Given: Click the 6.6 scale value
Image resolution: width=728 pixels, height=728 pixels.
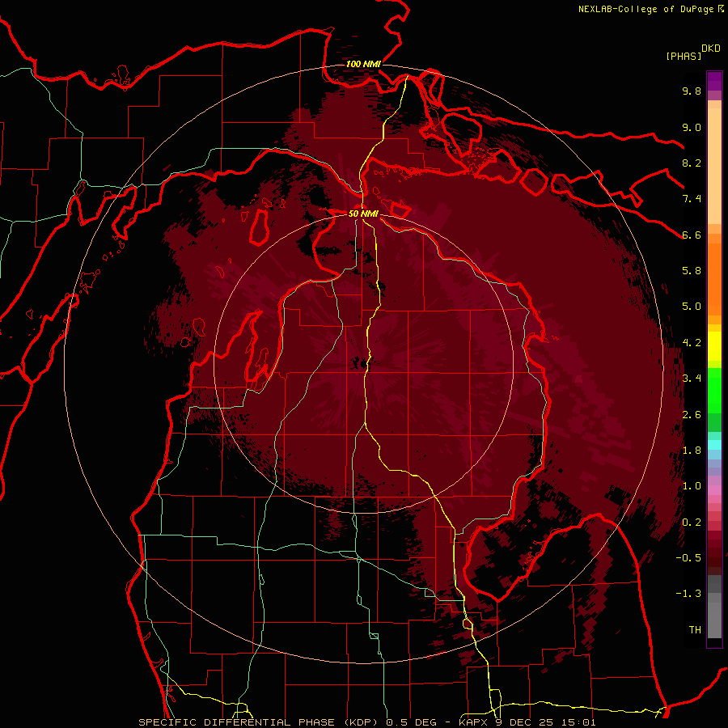Looking at the screenshot, I should 692,235.
